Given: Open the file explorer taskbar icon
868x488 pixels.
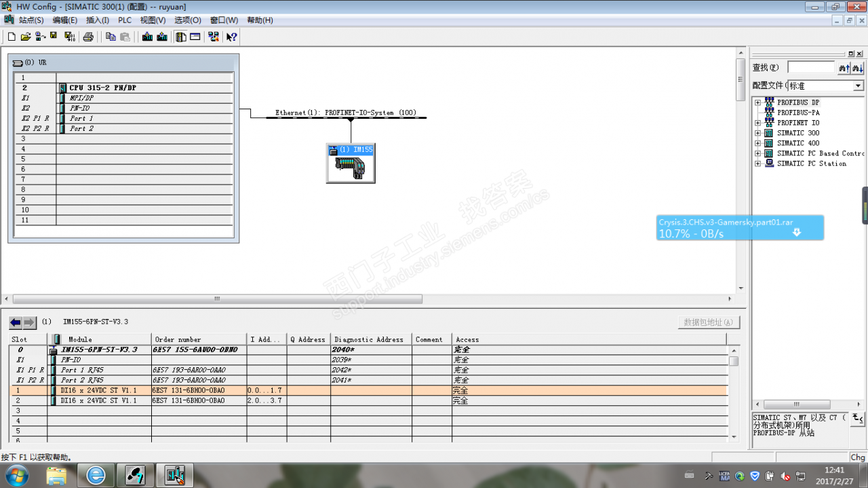Looking at the screenshot, I should [57, 476].
